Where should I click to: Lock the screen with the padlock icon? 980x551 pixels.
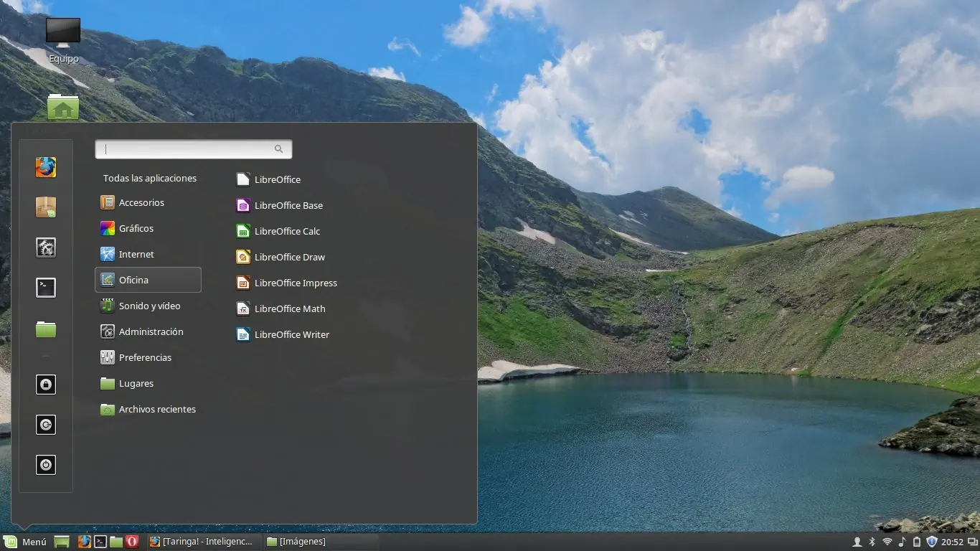pos(45,385)
